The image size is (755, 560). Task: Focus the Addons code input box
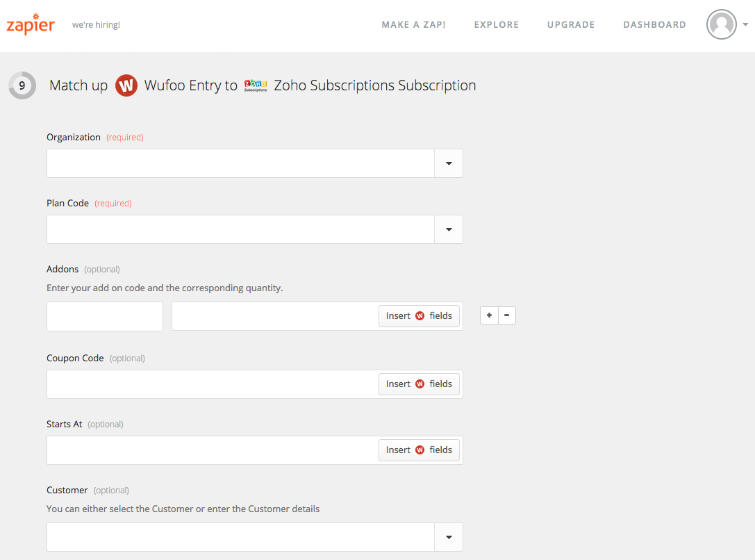[105, 316]
